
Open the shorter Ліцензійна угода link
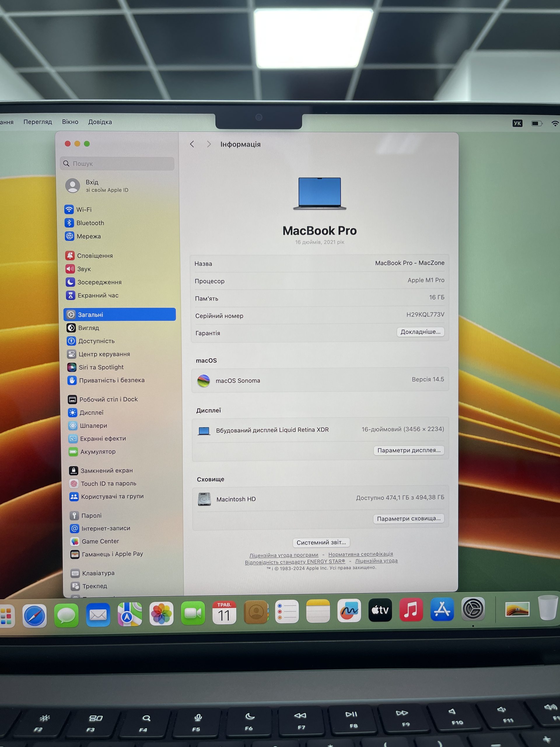coord(376,561)
